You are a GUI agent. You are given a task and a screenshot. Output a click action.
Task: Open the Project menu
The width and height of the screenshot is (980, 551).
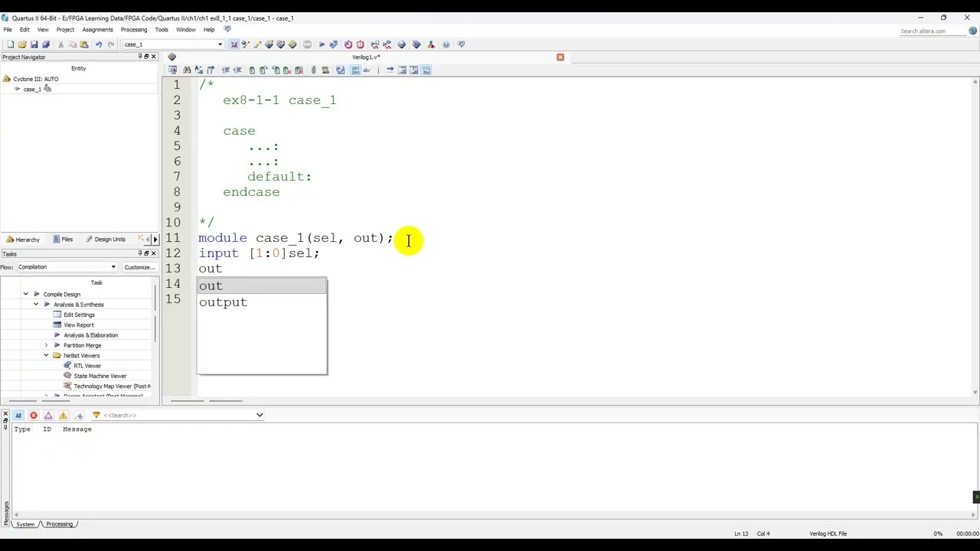click(65, 30)
